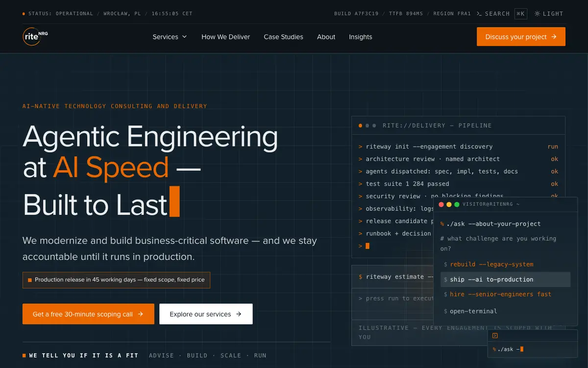Click the REGION FRA1 text
The image size is (588, 368).
pos(452,14)
